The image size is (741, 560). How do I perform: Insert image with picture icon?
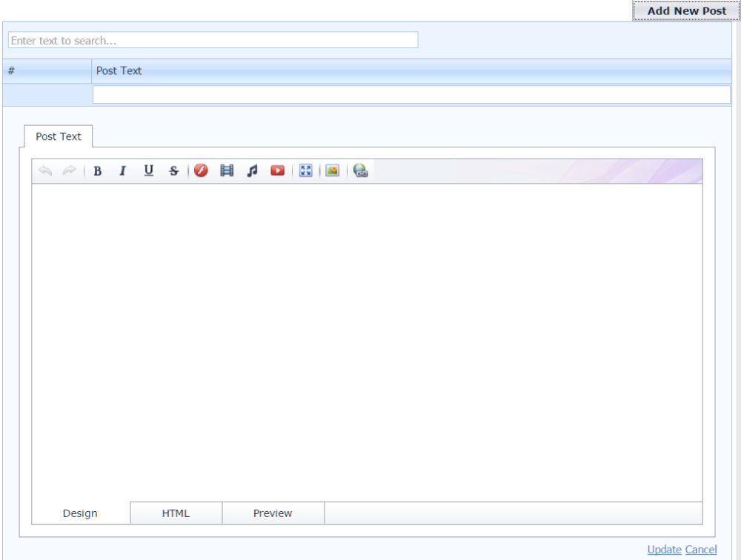coord(333,170)
